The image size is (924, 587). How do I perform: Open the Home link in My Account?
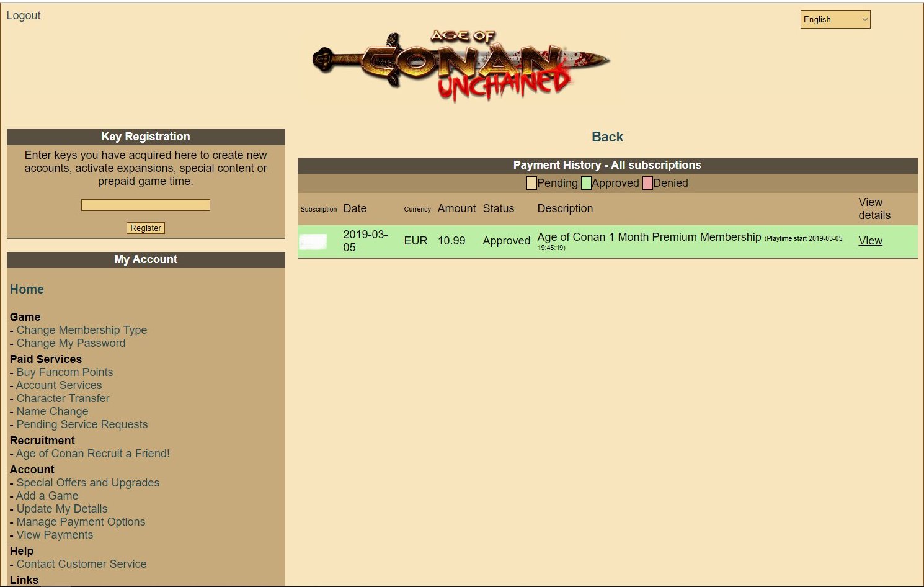click(x=27, y=289)
